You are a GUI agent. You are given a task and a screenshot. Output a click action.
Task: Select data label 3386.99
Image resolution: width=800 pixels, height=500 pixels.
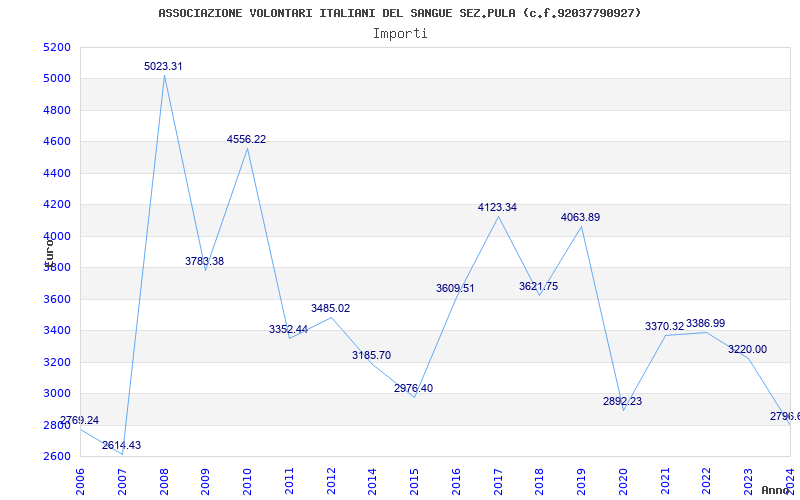[706, 323]
